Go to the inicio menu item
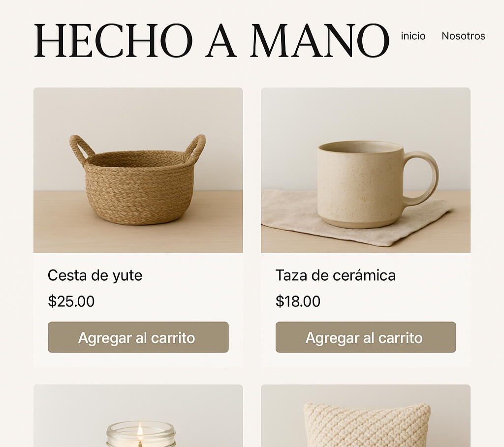The height and width of the screenshot is (447, 504). tap(413, 36)
